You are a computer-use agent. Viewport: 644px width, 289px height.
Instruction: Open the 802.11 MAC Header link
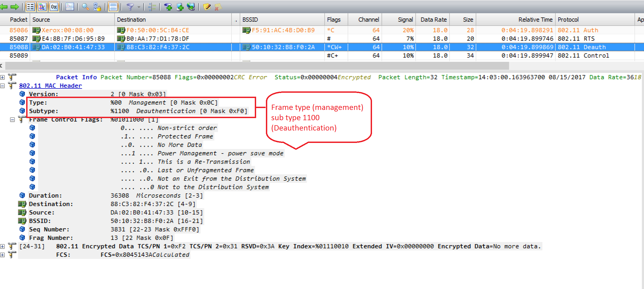coord(50,86)
